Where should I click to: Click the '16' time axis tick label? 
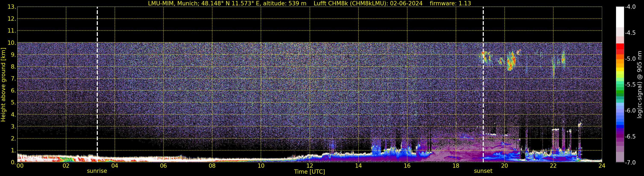tap(407, 166)
